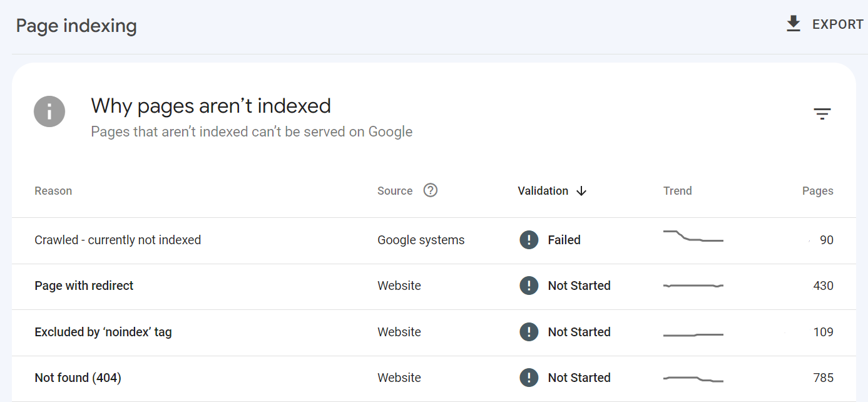Open Excluded by 'noindex' tag reason

pyautogui.click(x=103, y=332)
